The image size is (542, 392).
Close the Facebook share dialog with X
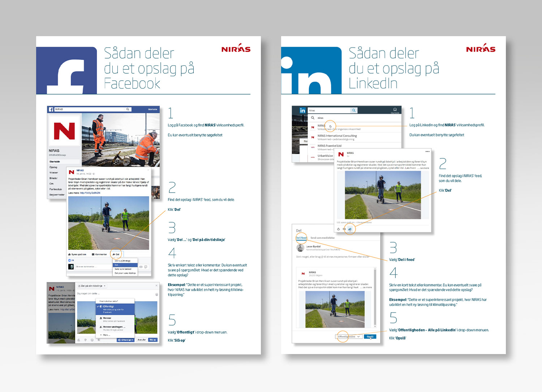(x=156, y=286)
